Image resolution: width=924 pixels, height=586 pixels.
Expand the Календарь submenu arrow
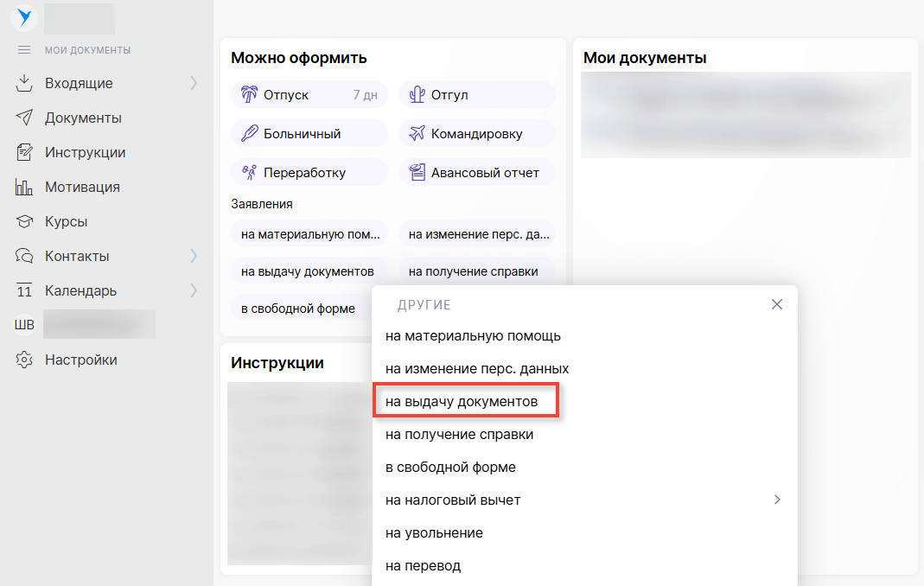tap(194, 291)
